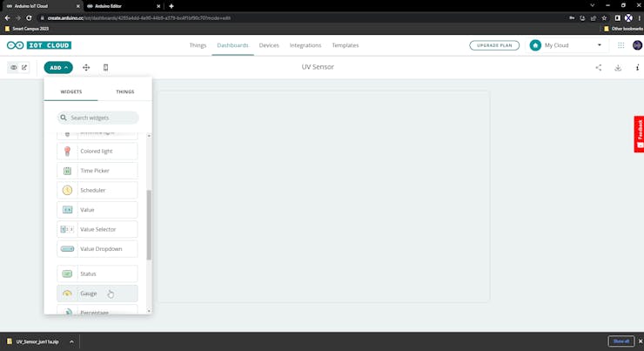The height and width of the screenshot is (351, 644).
Task: Close the downloads bar
Action: tap(641, 341)
